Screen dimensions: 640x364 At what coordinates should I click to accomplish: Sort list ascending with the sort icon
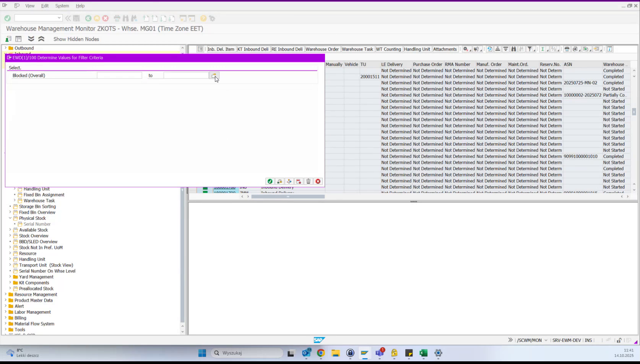click(498, 49)
